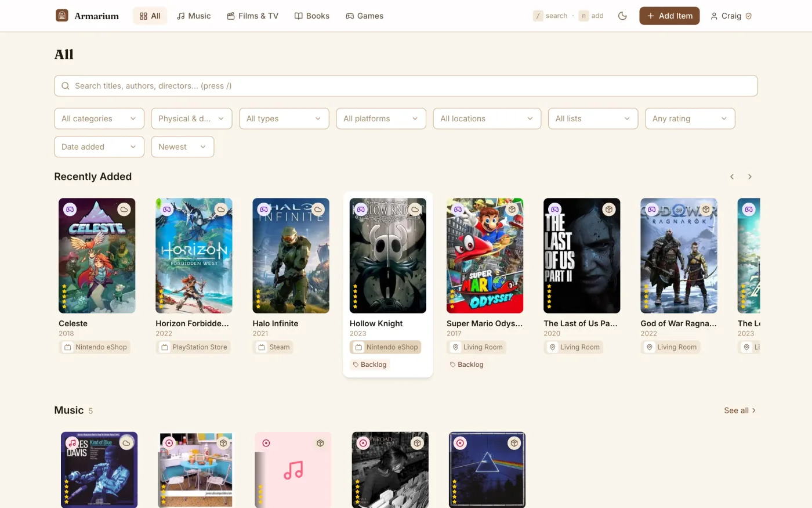This screenshot has height=508, width=812.
Task: Toggle dark mode moon icon
Action: [622, 16]
